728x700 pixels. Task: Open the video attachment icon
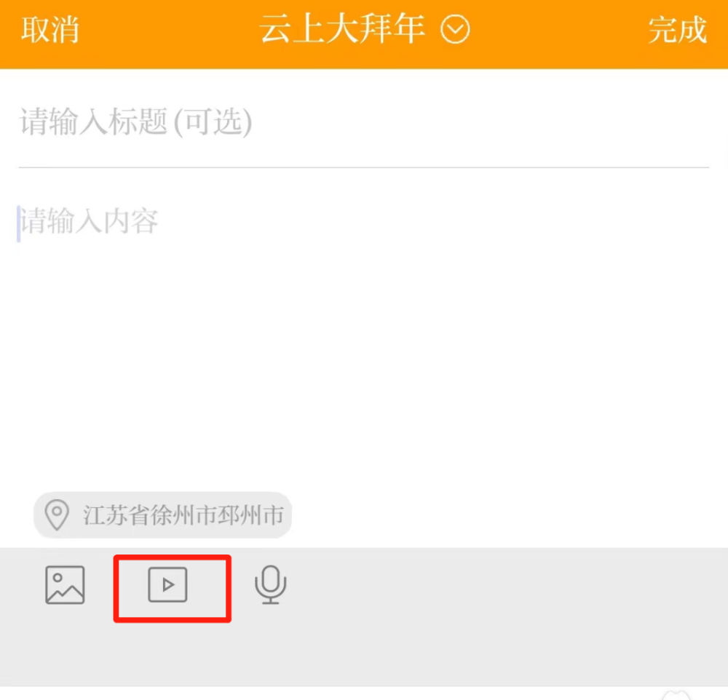click(x=167, y=584)
